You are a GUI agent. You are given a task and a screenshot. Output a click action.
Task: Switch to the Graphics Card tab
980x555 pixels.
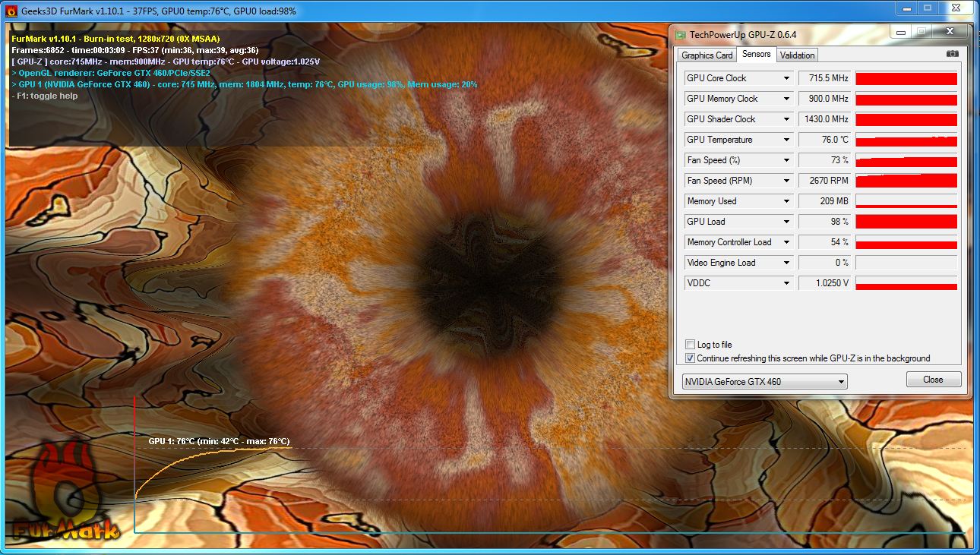click(707, 55)
